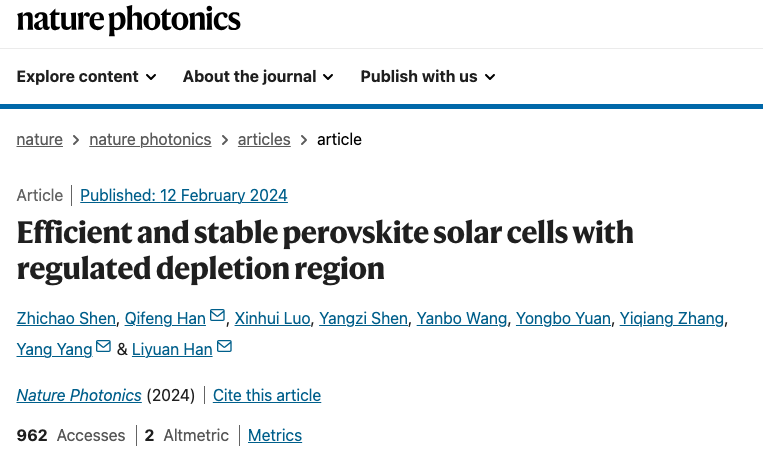Click the italic Nature Photonics journal link
763x457 pixels.
[79, 395]
